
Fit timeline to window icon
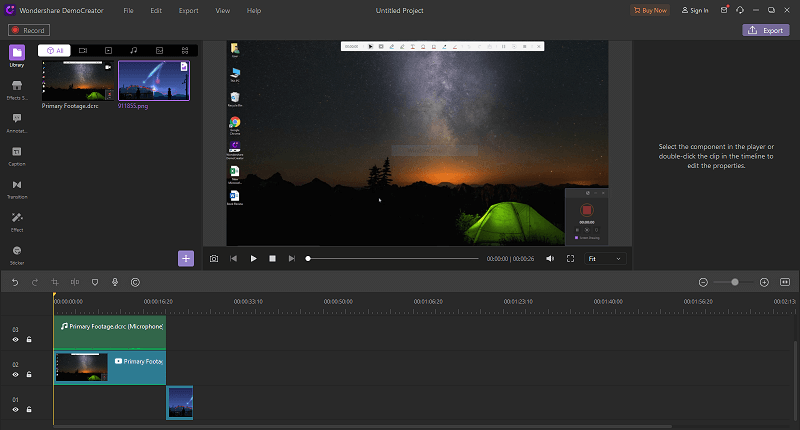[x=785, y=282]
